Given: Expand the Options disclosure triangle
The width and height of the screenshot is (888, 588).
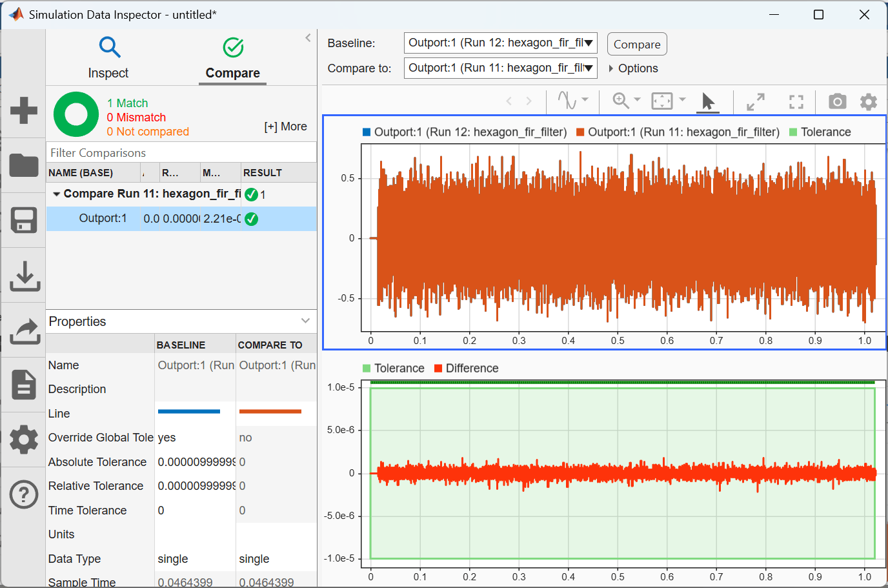Looking at the screenshot, I should 610,68.
